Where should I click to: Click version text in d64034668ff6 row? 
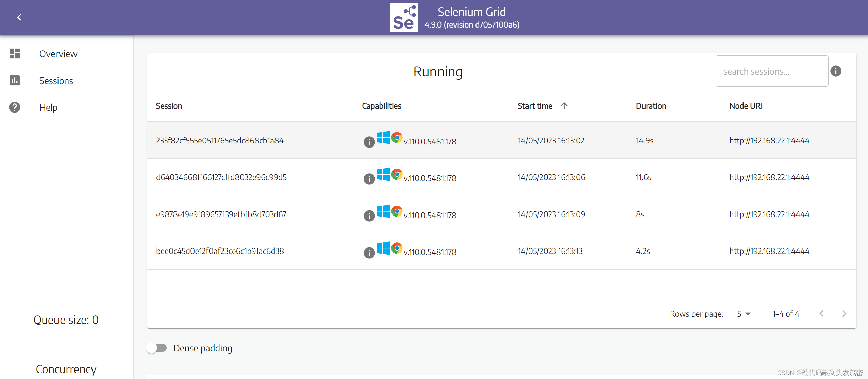(430, 178)
